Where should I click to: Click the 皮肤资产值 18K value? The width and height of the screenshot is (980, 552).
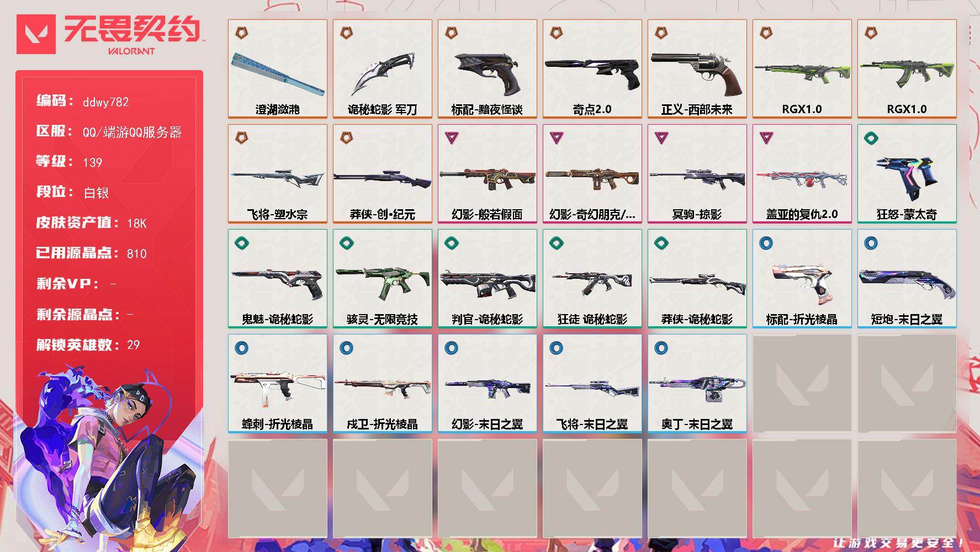click(x=137, y=224)
